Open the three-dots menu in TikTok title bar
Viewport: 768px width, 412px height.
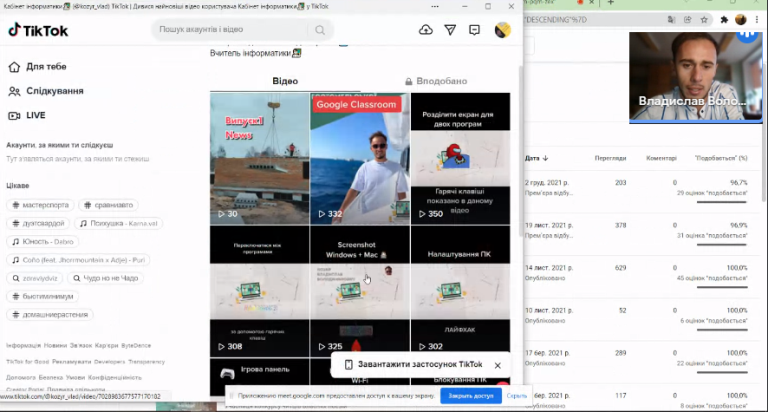click(x=435, y=6)
